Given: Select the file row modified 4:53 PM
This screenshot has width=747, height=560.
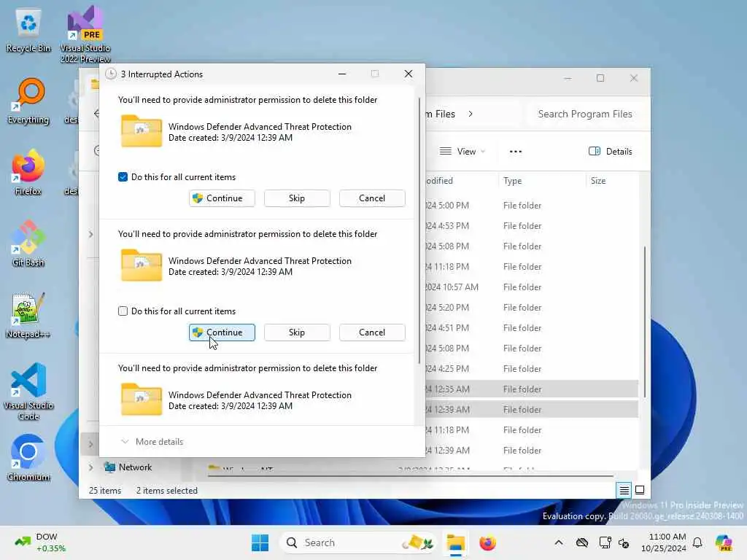Looking at the screenshot, I should tap(531, 226).
